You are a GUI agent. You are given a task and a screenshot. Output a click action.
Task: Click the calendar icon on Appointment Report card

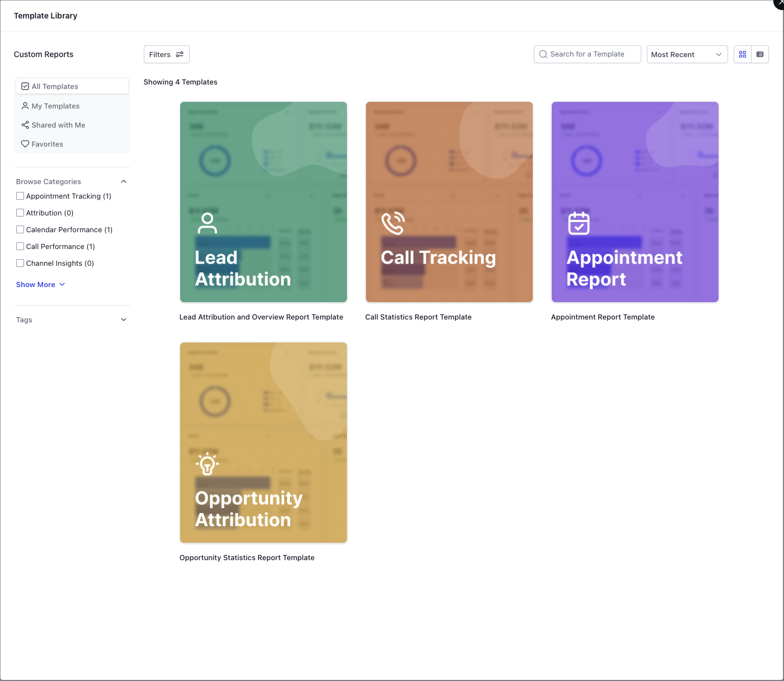pyautogui.click(x=579, y=223)
